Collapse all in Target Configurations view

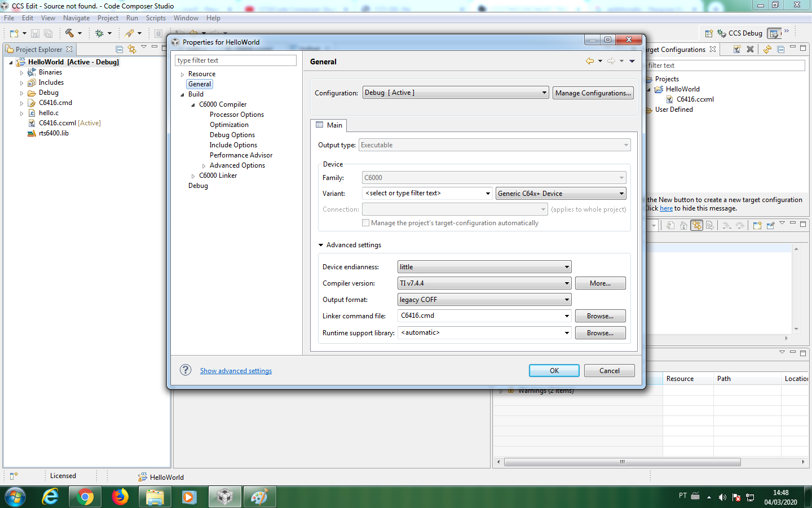coord(781,49)
